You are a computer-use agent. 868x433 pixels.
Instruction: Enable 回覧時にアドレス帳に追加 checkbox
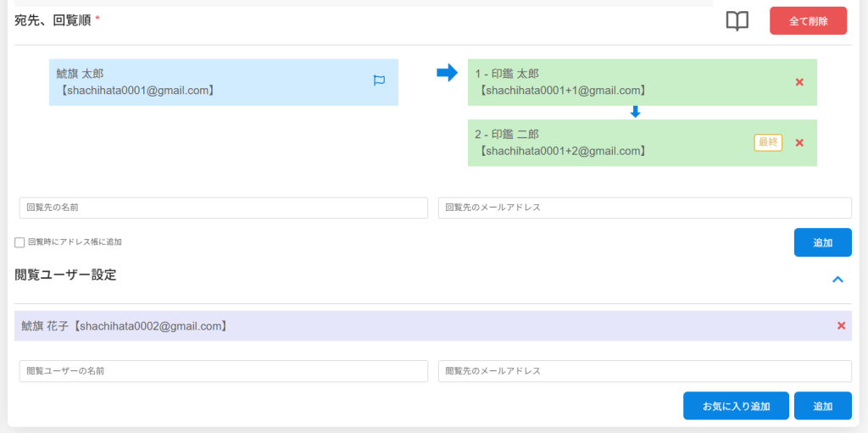coord(19,242)
